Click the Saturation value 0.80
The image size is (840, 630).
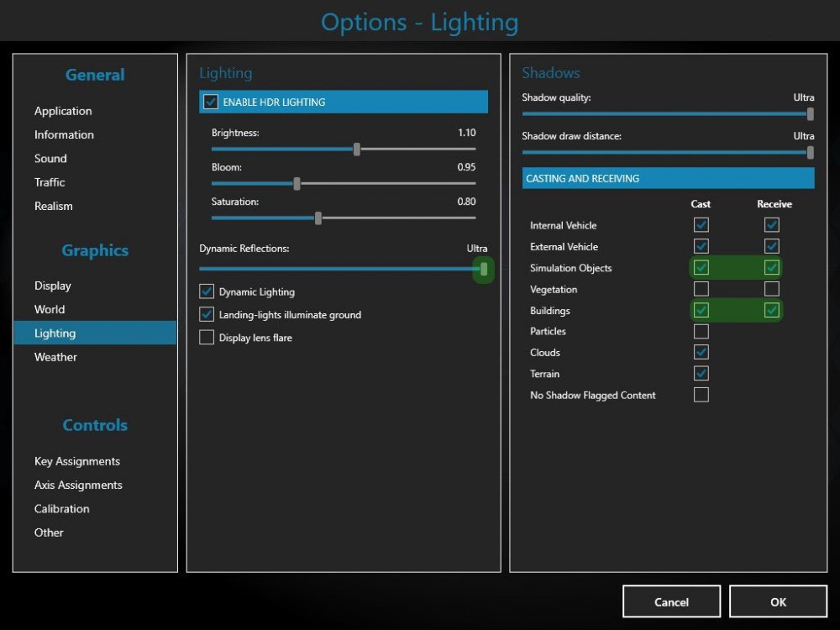pyautogui.click(x=466, y=202)
